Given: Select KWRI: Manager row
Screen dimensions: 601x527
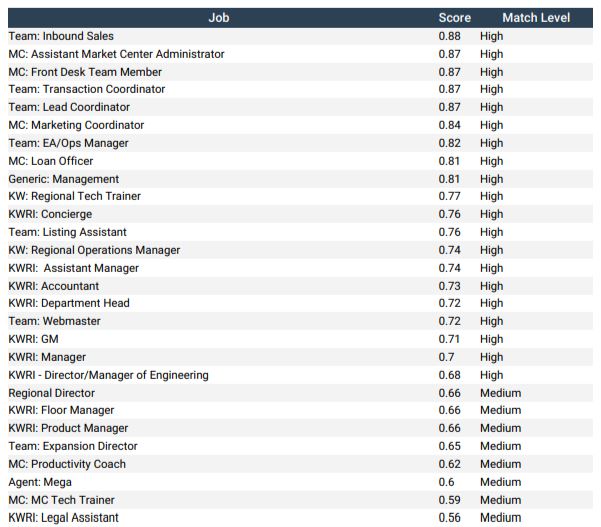Looking at the screenshot, I should point(300,357).
